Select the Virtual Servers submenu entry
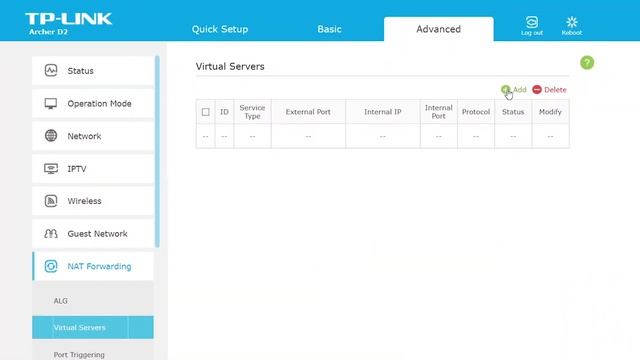640x360 pixels. click(x=93, y=327)
